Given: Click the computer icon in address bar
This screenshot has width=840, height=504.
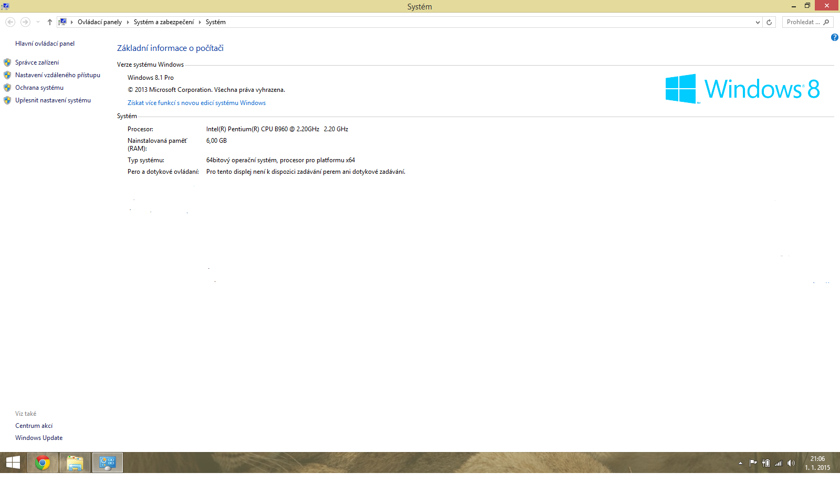Looking at the screenshot, I should (62, 22).
